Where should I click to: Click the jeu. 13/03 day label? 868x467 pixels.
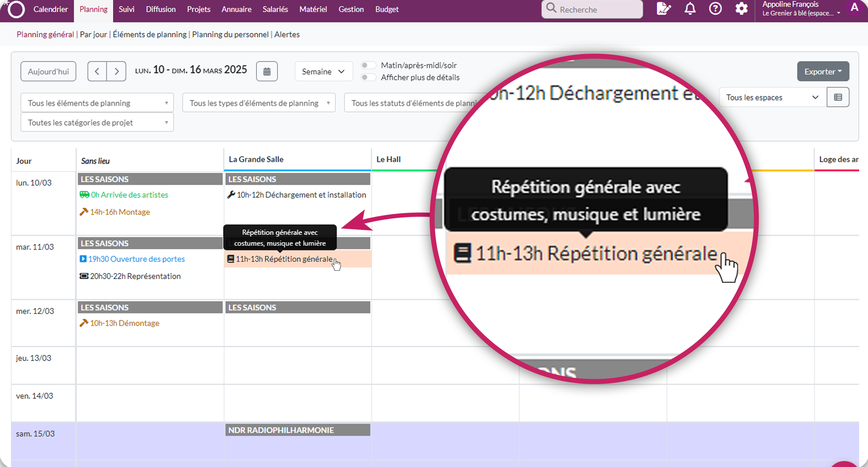[x=34, y=358]
